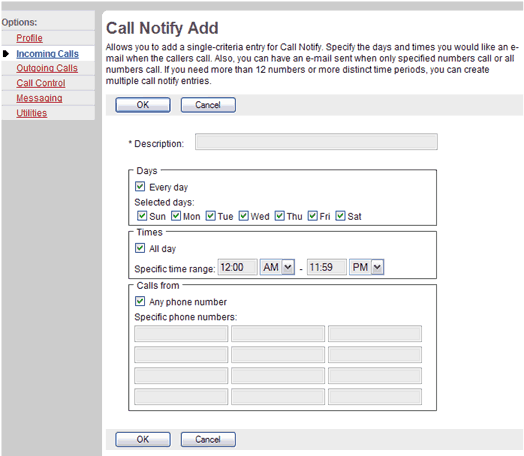Click the start time 12:00 field
This screenshot has height=456, width=524.
click(x=238, y=267)
